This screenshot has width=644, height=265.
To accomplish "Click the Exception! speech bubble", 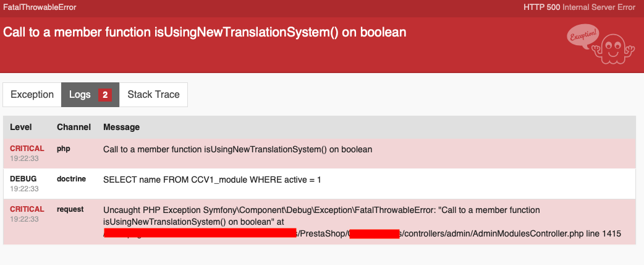I will [583, 37].
